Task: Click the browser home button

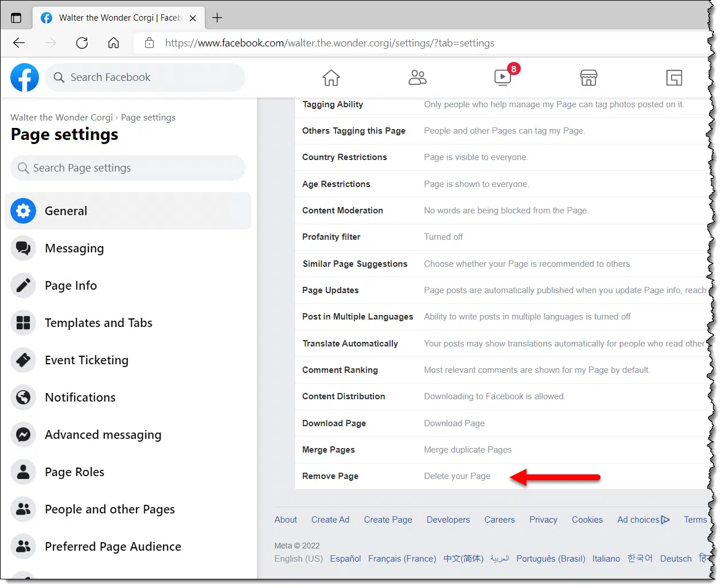Action: [114, 43]
